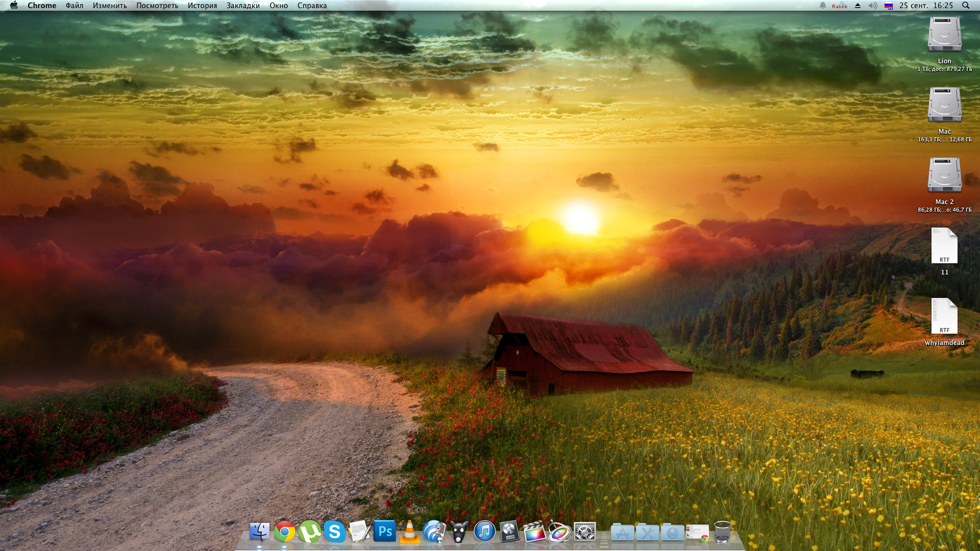Click the Google Chrome dock icon
This screenshot has height=551, width=980.
[284, 532]
